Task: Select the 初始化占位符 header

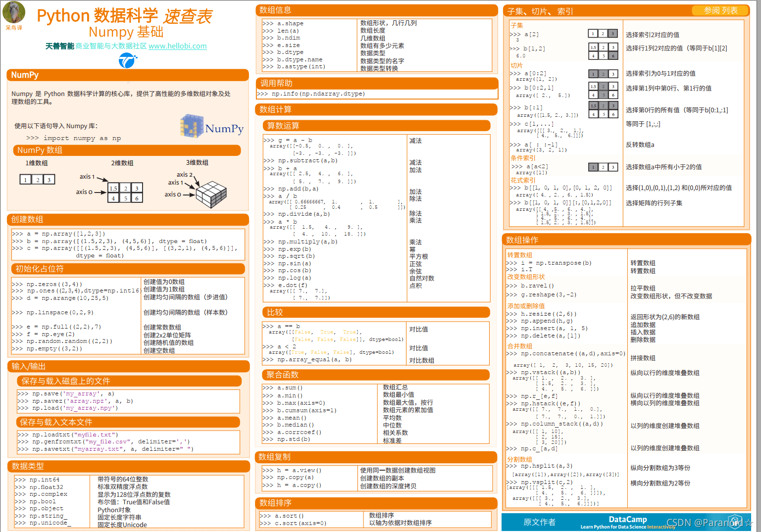Action: 128,269
